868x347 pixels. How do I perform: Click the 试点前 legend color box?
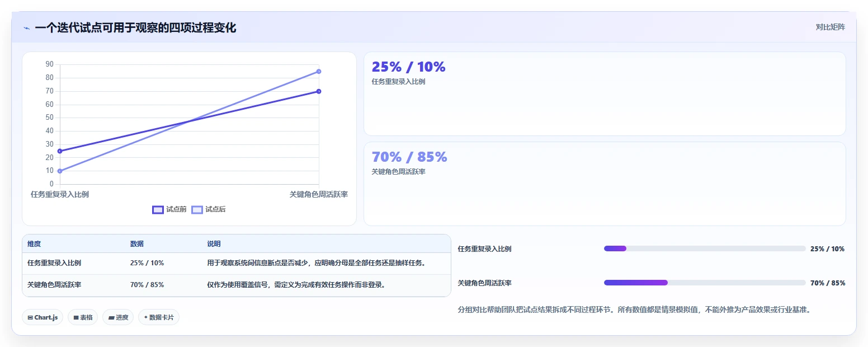coord(158,210)
